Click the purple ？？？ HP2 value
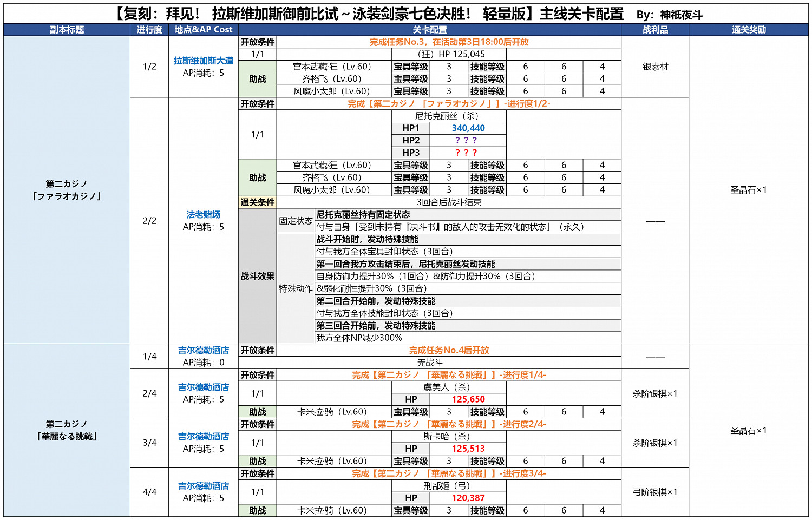The width and height of the screenshot is (812, 520). tap(468, 140)
